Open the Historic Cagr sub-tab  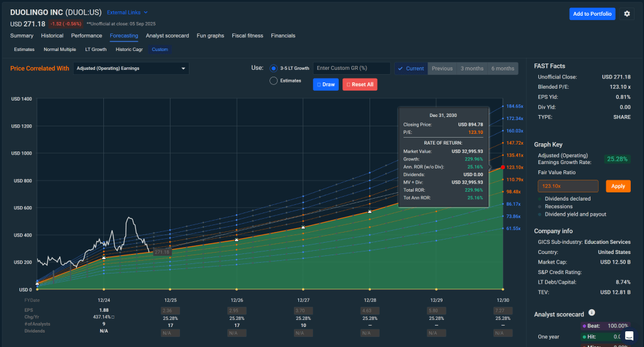coord(128,49)
